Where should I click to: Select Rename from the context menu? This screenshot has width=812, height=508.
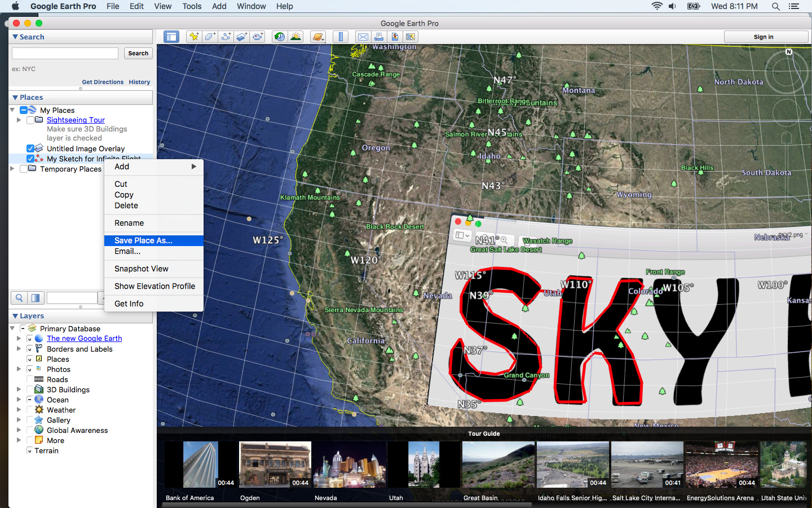coord(154,223)
